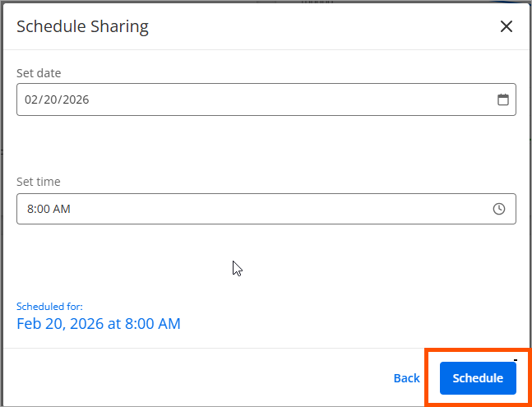Select month segment 02 in date
The width and height of the screenshot is (532, 407).
tap(31, 100)
